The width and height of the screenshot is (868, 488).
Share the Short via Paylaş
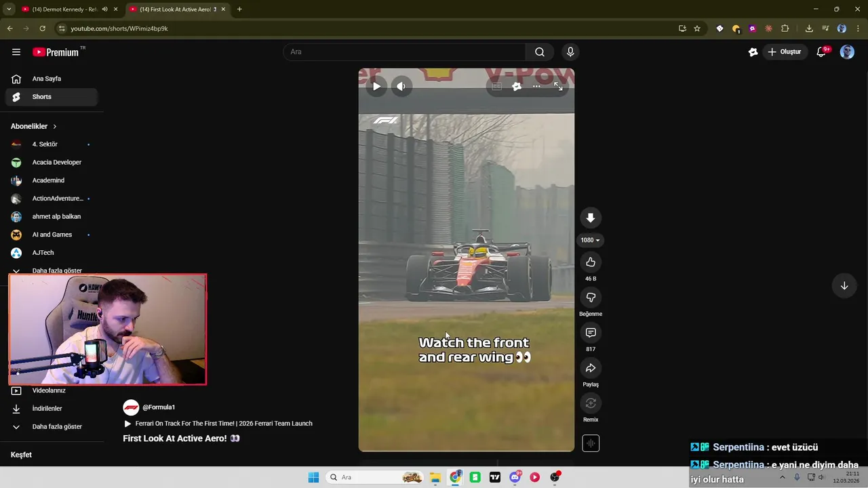tap(591, 368)
